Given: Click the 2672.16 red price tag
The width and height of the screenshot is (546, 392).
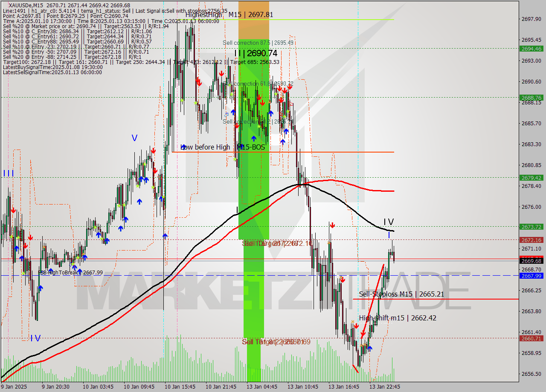Looking at the screenshot, I should (x=531, y=240).
